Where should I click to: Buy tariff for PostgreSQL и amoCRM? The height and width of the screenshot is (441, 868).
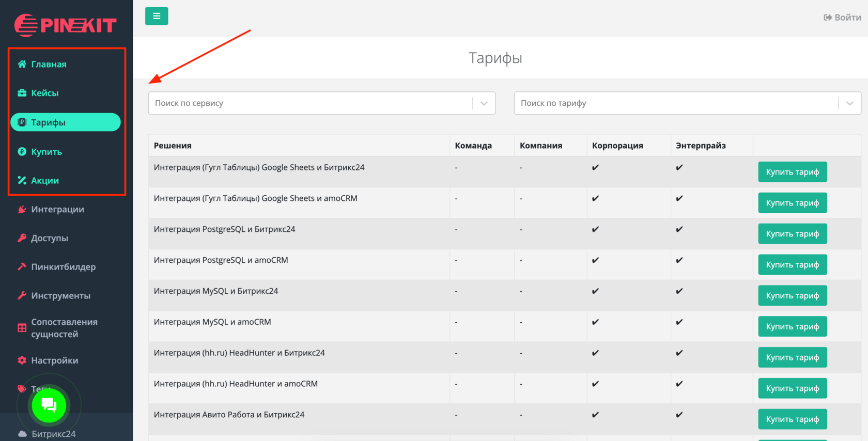point(793,265)
